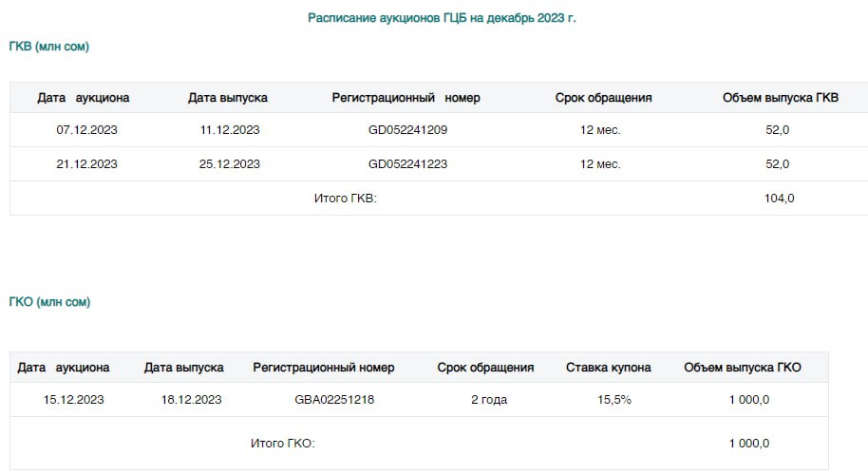Click the coupon rate 15,5% cell

coord(614,400)
